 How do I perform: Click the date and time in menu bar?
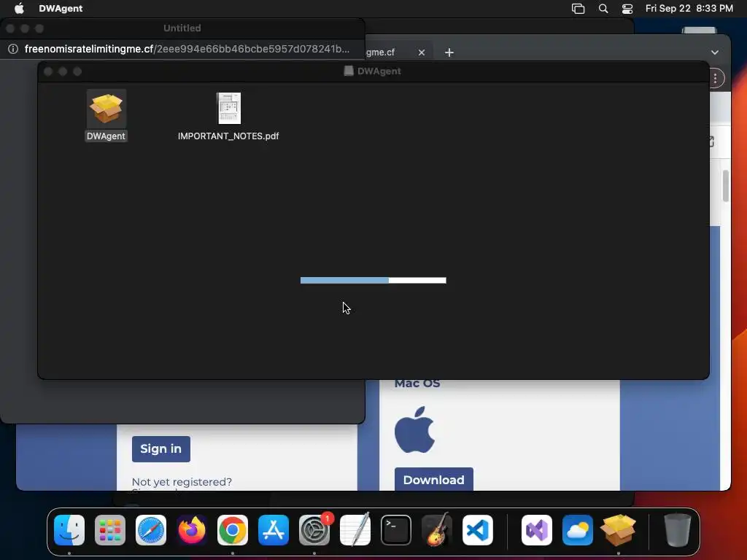[689, 9]
